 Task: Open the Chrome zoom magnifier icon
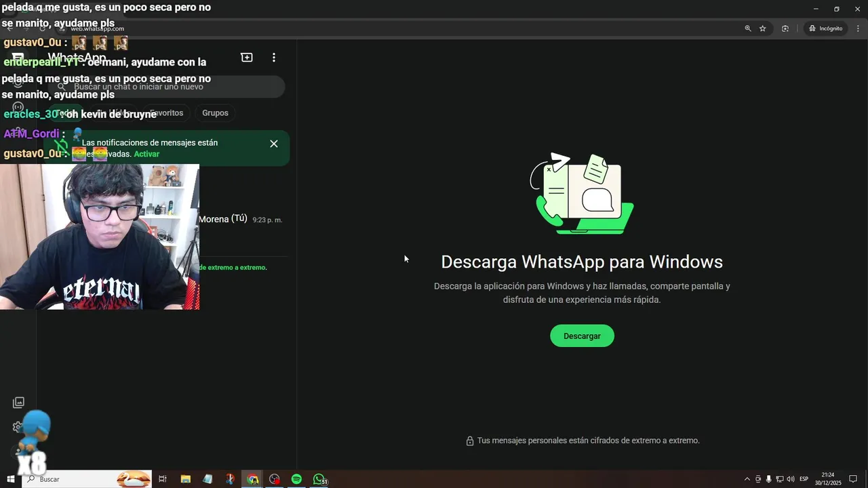click(748, 28)
